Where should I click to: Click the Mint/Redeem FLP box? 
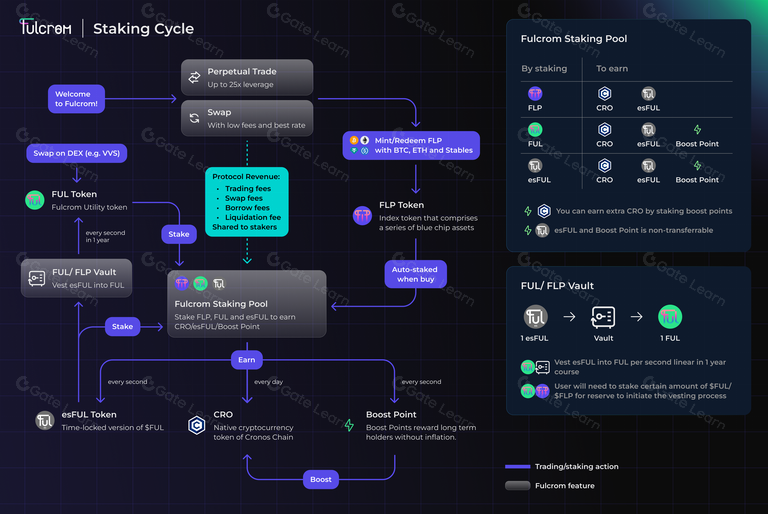coord(411,145)
